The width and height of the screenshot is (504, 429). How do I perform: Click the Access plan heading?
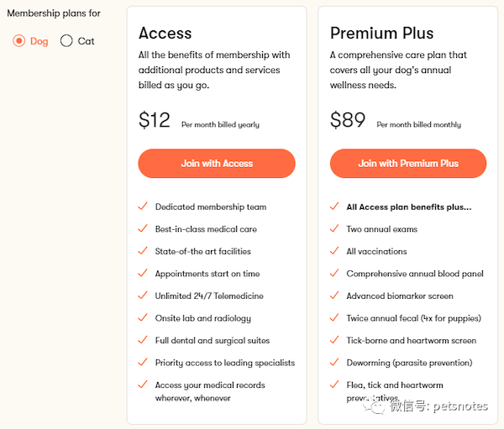[x=165, y=33]
